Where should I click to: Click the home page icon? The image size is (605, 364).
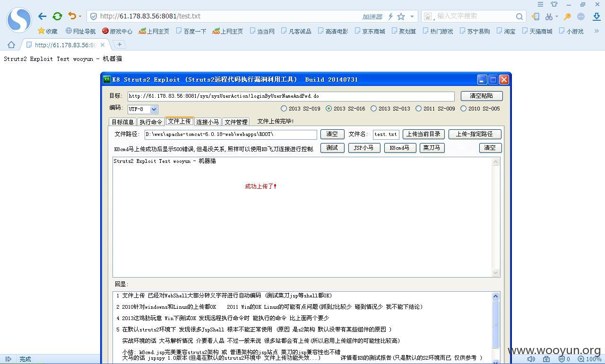pos(11,45)
